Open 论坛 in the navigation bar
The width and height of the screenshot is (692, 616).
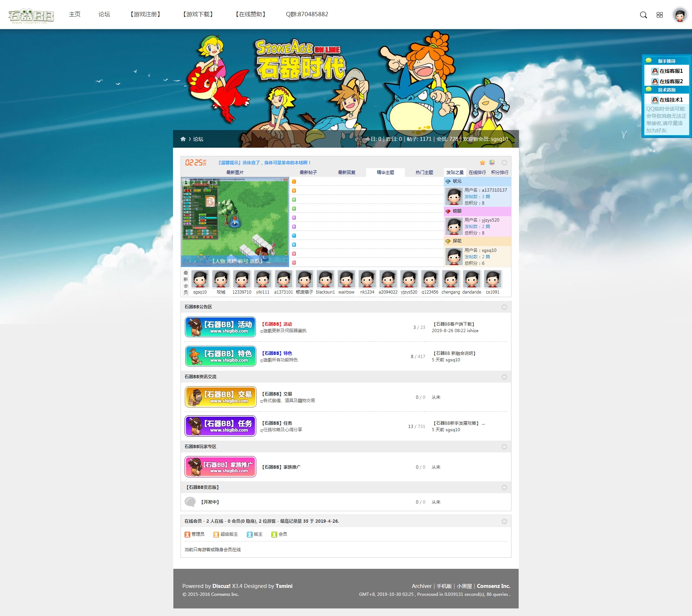click(x=104, y=14)
